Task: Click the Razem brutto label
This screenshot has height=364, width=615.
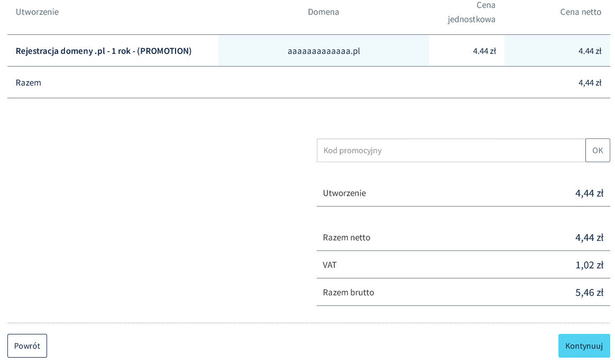Action: [x=348, y=292]
